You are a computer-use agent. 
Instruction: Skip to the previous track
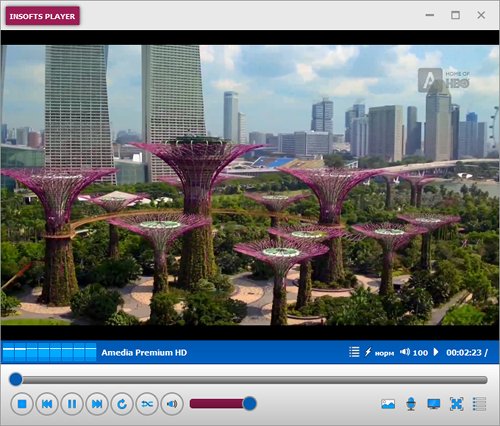tap(47, 404)
